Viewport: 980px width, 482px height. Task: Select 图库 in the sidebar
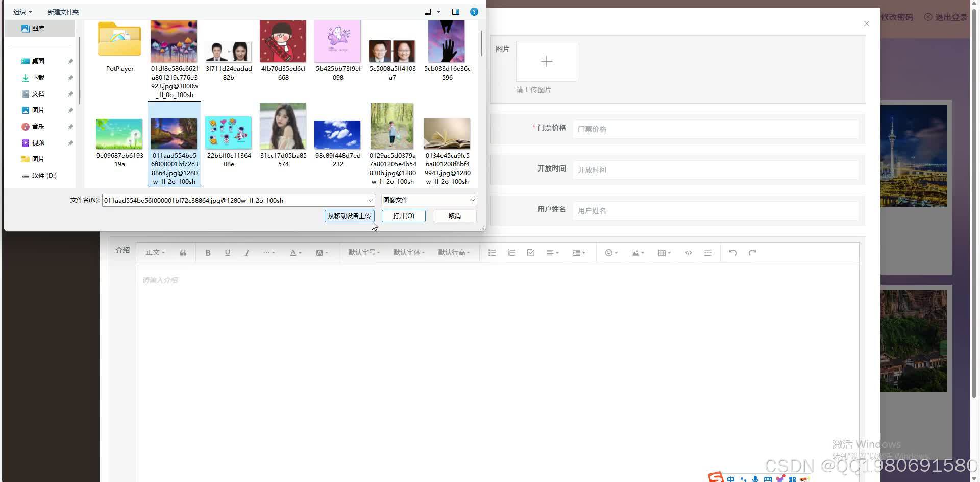(x=38, y=28)
